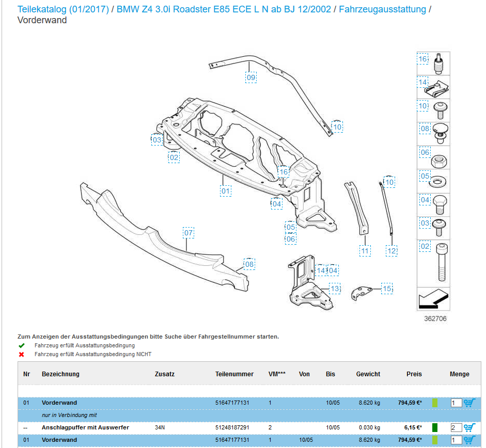The image size is (486, 448).
Task: Select callout 16 on the front panel drawing
Action: [x=284, y=172]
